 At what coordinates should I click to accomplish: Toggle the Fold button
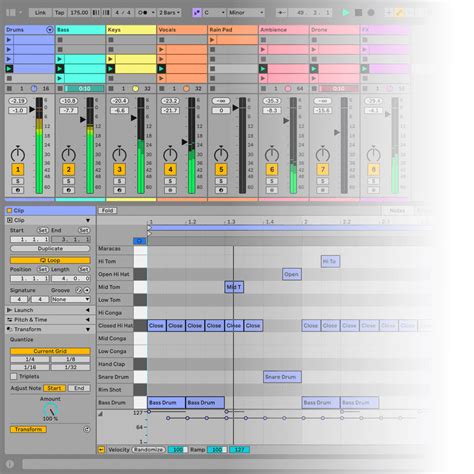click(x=107, y=210)
